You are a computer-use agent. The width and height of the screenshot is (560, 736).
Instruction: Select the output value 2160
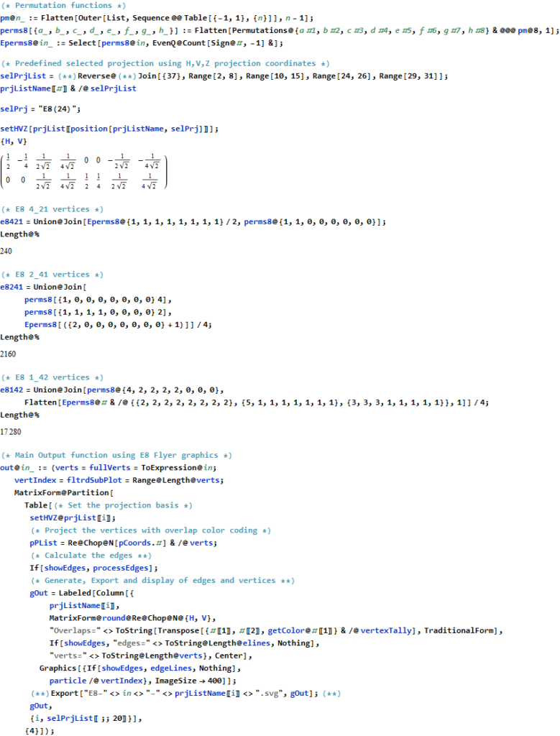(x=10, y=355)
